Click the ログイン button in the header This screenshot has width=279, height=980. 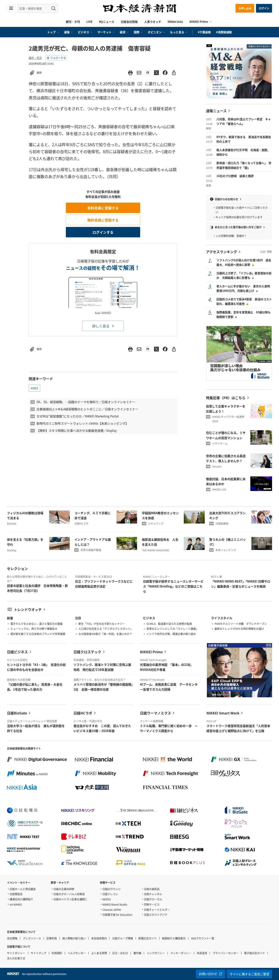pyautogui.click(x=264, y=8)
